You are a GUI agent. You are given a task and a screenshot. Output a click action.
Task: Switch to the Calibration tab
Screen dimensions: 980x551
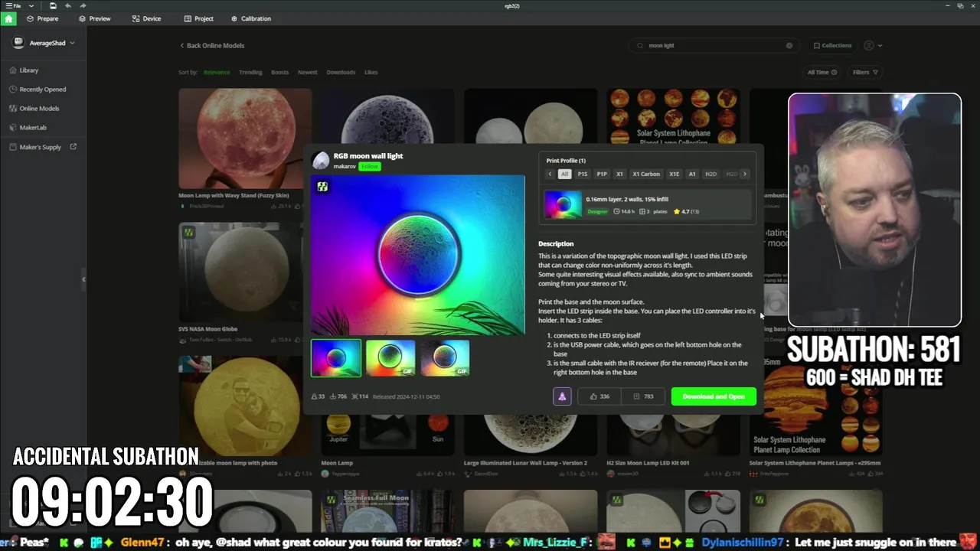(250, 18)
